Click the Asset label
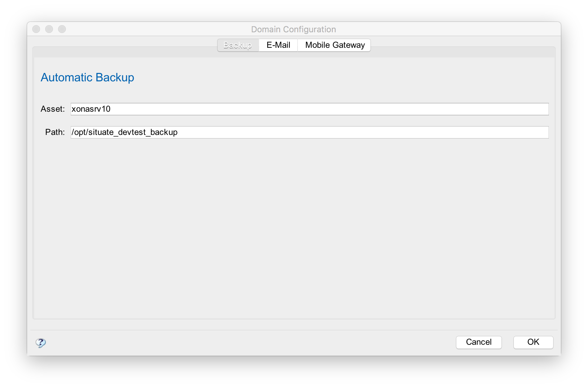 tap(53, 109)
